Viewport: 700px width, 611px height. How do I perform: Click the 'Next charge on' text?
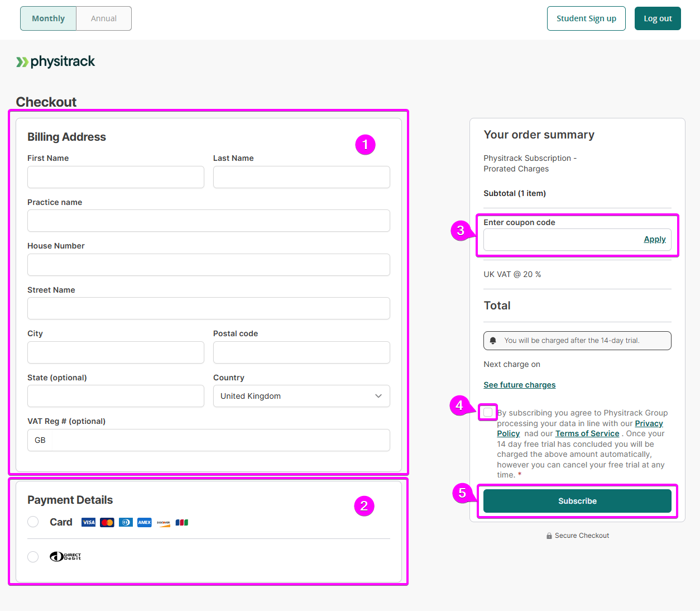pos(512,364)
